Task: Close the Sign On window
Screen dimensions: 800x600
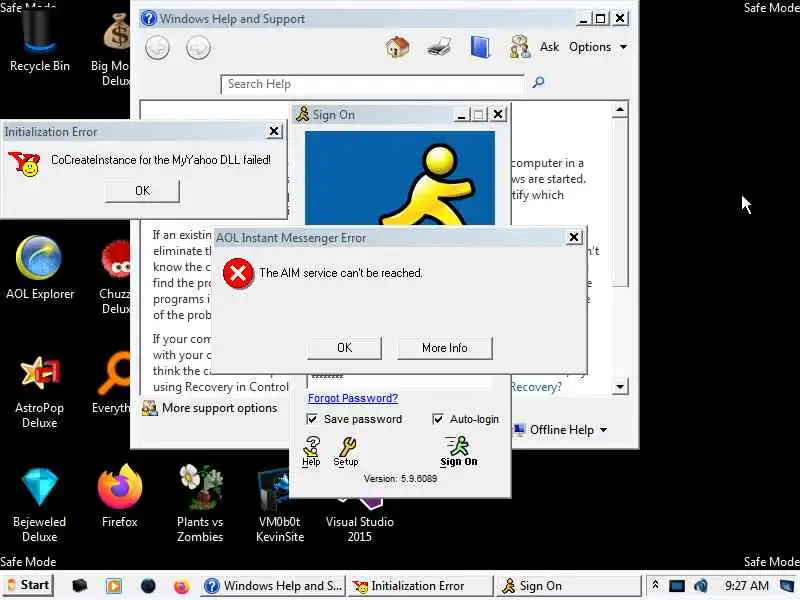Action: [498, 115]
